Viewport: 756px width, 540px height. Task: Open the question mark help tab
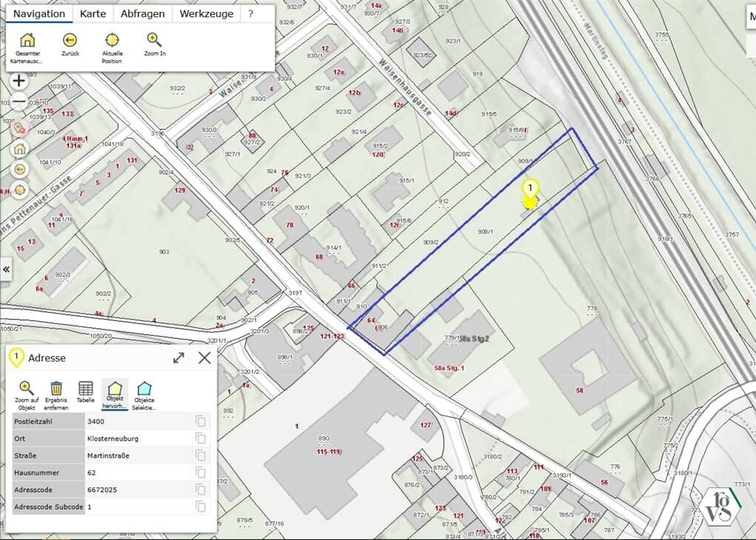click(x=251, y=13)
